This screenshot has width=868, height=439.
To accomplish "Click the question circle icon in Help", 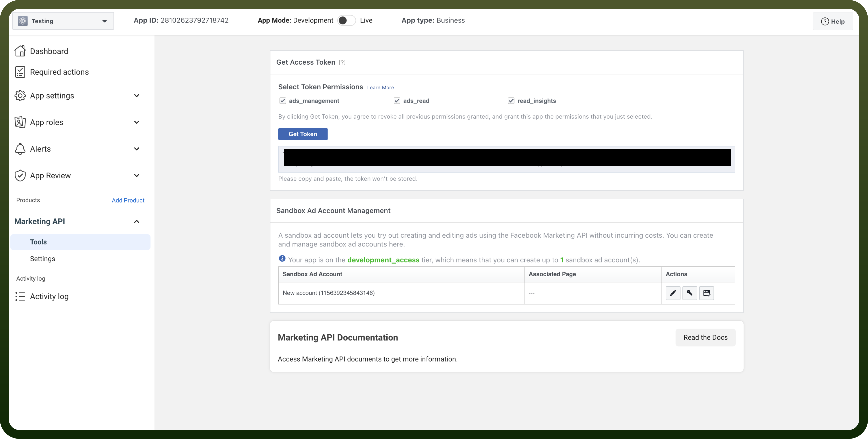I will [825, 21].
